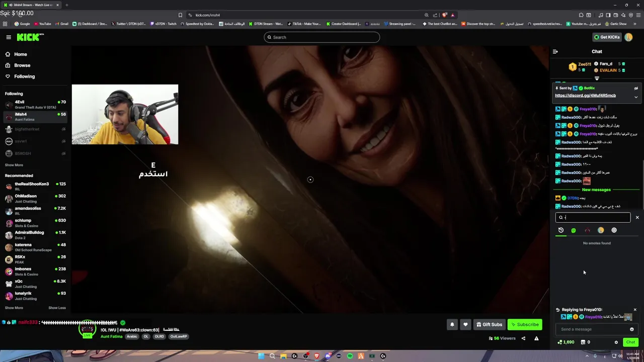
Task: Open channel points 1,690
Action: pos(566,342)
